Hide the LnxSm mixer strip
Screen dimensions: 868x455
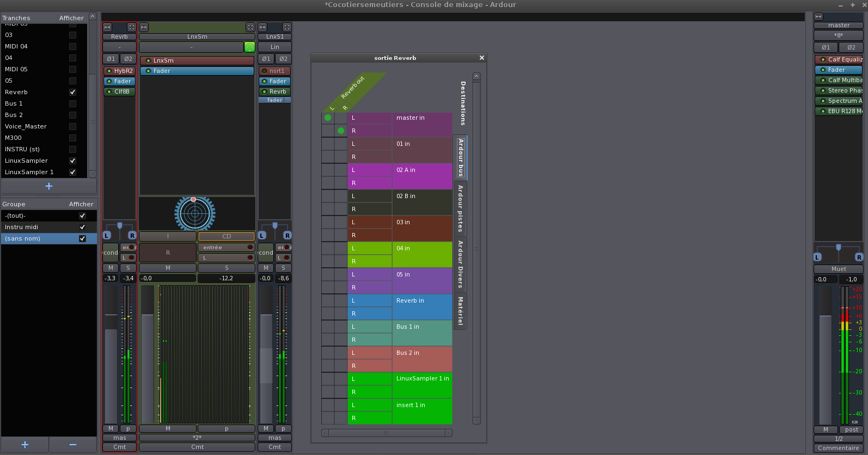coord(250,27)
